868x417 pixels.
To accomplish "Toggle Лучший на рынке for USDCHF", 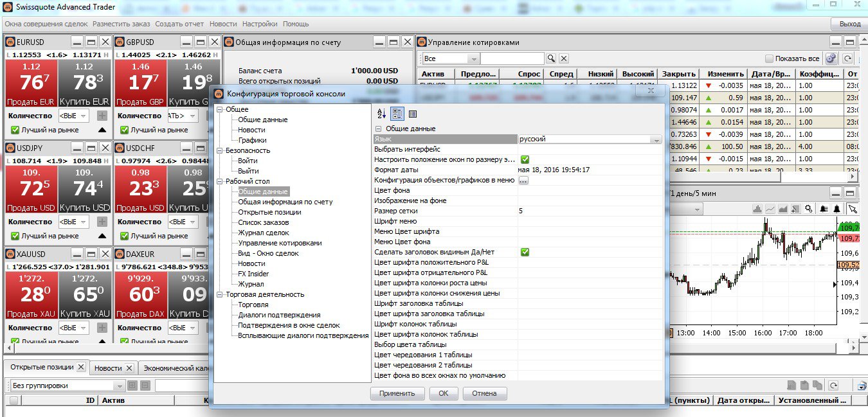I will tap(125, 236).
